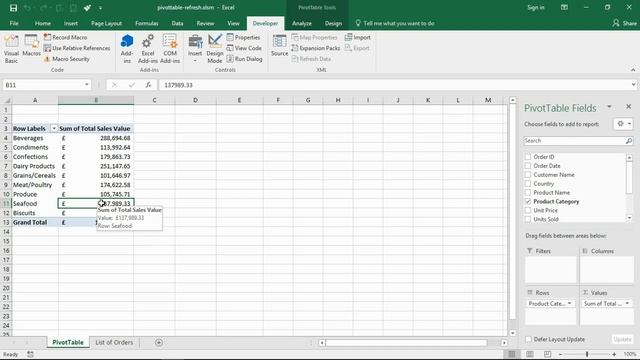Check the Units Sold field
Image resolution: width=640 pixels, height=360 pixels.
528,219
